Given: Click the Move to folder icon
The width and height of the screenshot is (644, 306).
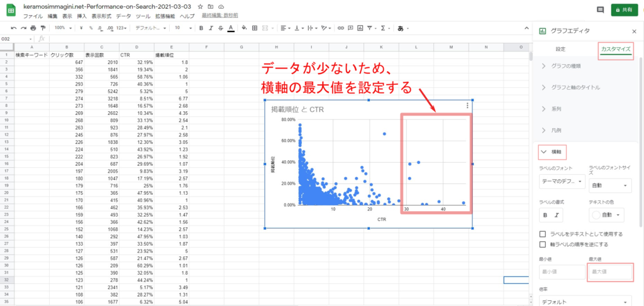Looking at the screenshot, I should (211, 7).
